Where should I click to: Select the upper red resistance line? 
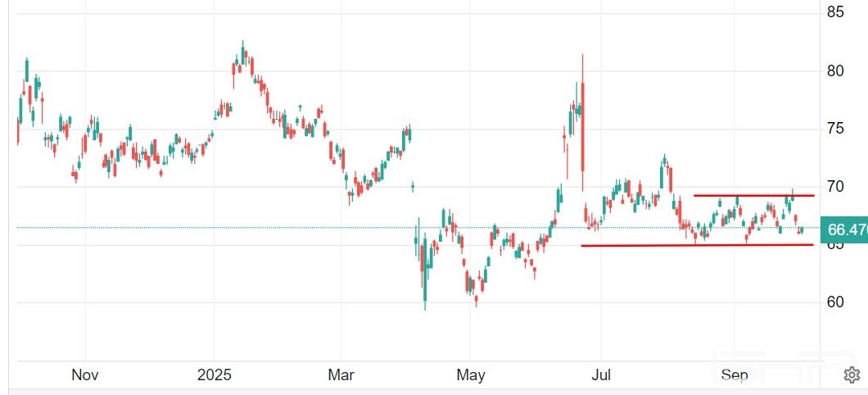click(x=753, y=195)
